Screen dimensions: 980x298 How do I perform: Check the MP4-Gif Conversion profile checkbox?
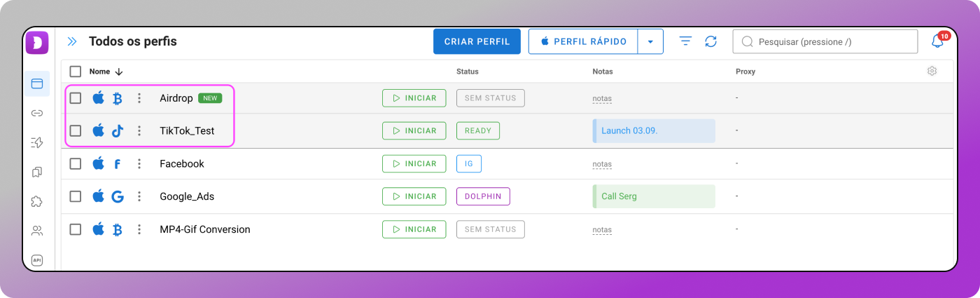tap(76, 229)
